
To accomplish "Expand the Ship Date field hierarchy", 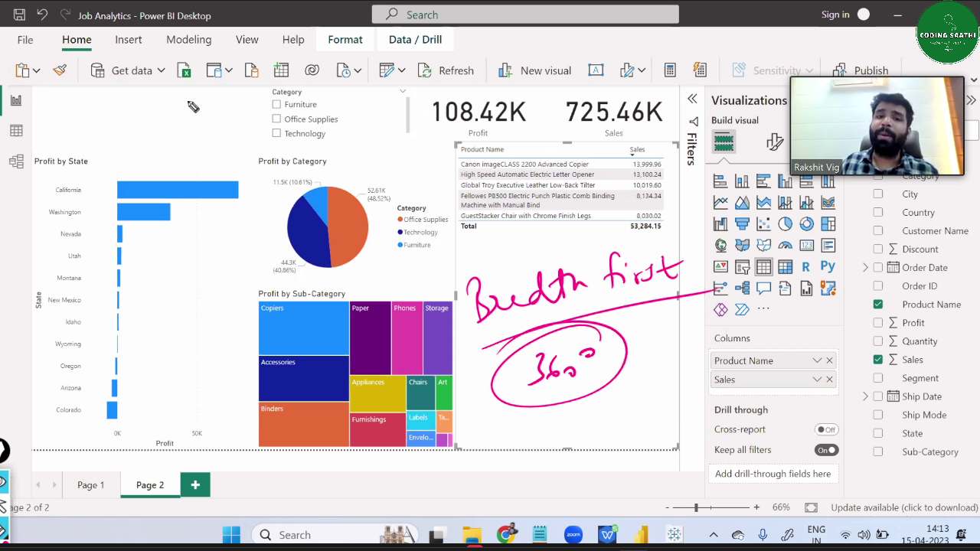I will [865, 396].
